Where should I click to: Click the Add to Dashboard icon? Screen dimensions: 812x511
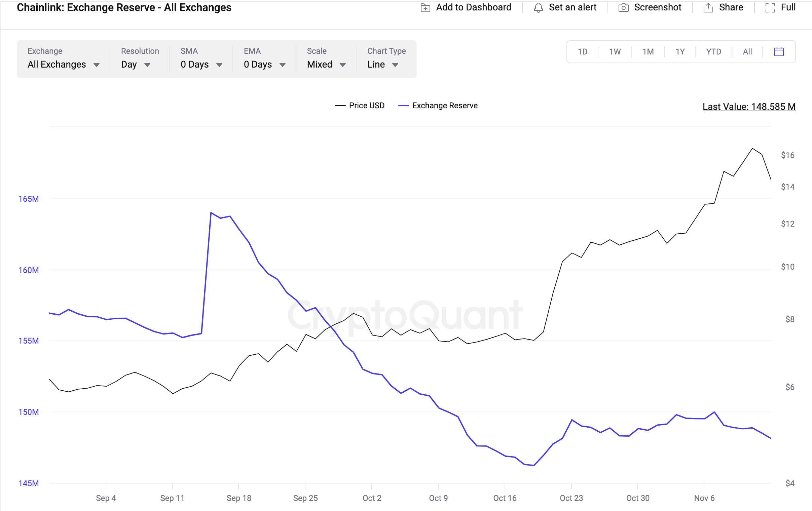[x=425, y=8]
